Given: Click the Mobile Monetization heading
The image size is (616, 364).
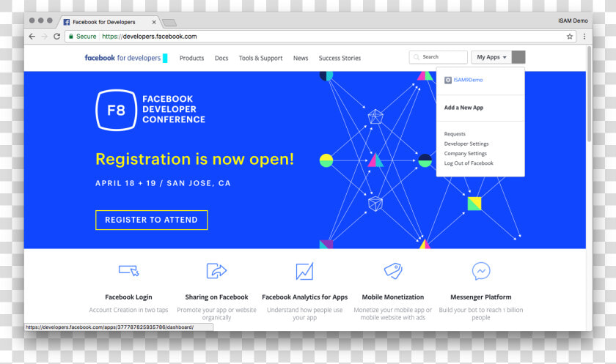Looking at the screenshot, I should [393, 297].
